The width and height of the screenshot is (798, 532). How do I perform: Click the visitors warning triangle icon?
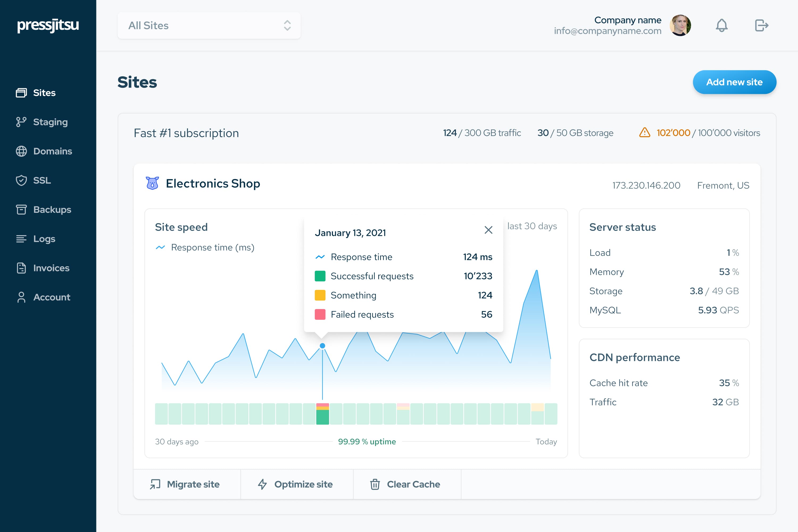644,133
